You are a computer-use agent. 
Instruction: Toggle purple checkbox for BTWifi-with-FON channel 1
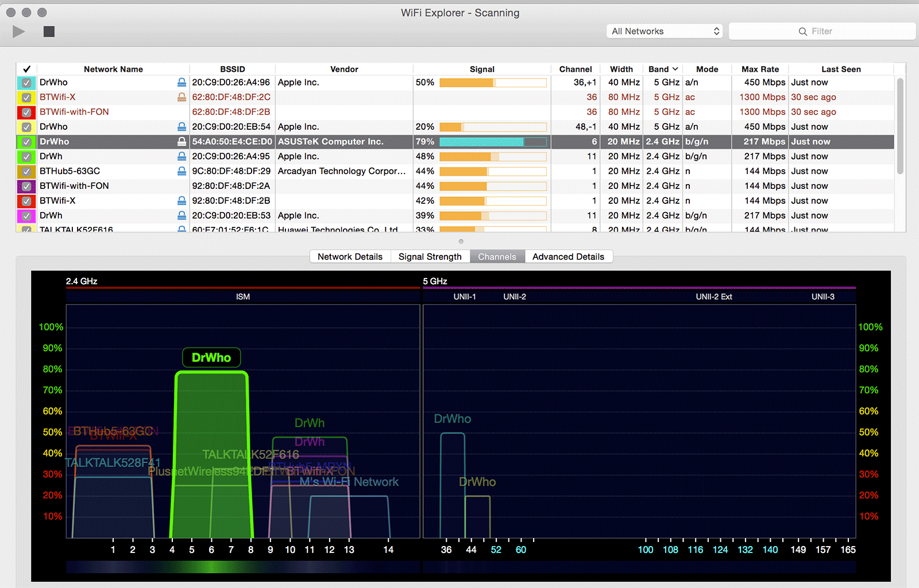[x=26, y=186]
